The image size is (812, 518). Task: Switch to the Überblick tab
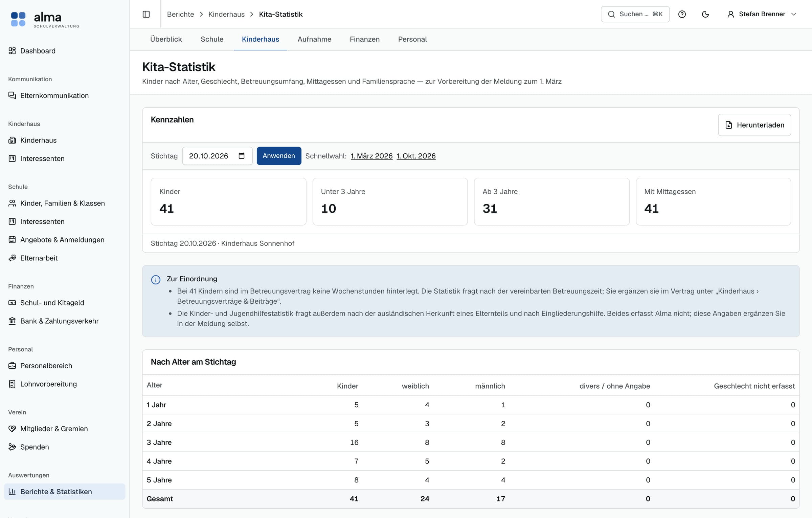(x=166, y=39)
